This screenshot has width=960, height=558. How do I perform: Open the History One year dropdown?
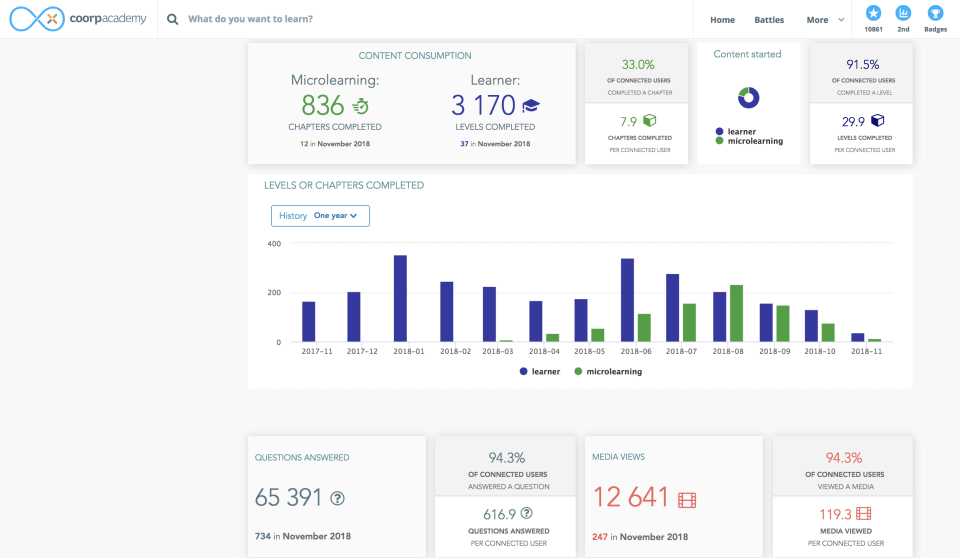click(320, 216)
